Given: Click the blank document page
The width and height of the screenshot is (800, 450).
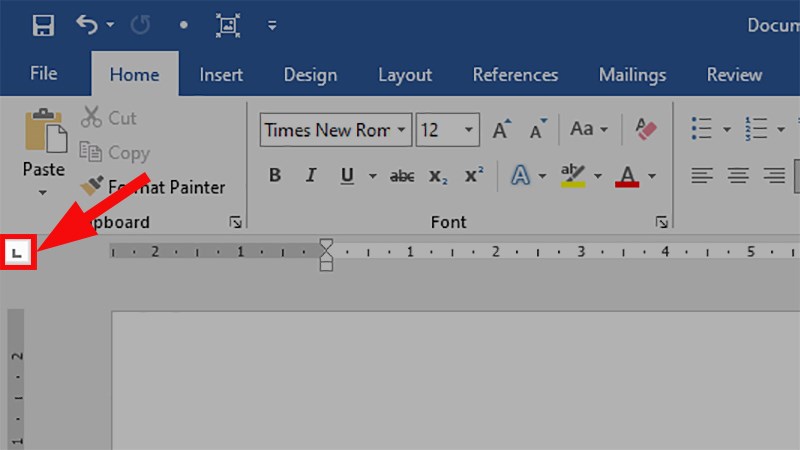Looking at the screenshot, I should [x=456, y=380].
